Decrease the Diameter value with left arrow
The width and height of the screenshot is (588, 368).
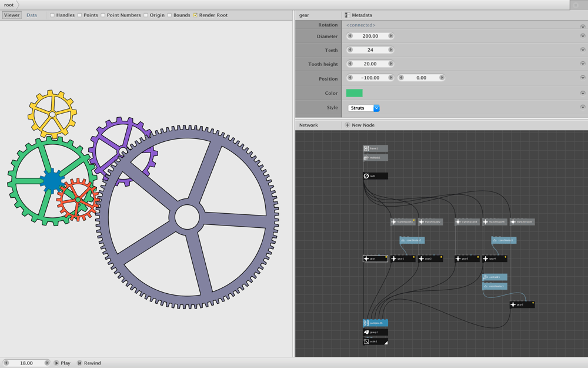tap(350, 36)
